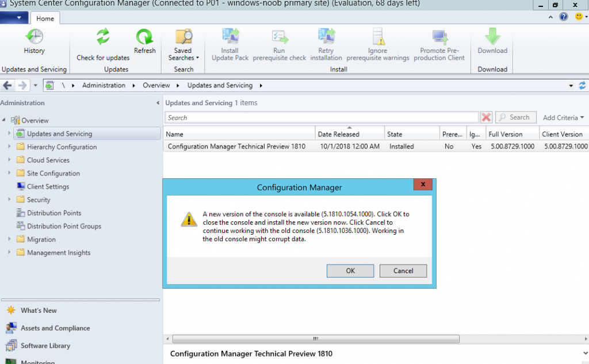The image size is (589, 364).
Task: Open Distribution Points node
Action: tap(53, 213)
